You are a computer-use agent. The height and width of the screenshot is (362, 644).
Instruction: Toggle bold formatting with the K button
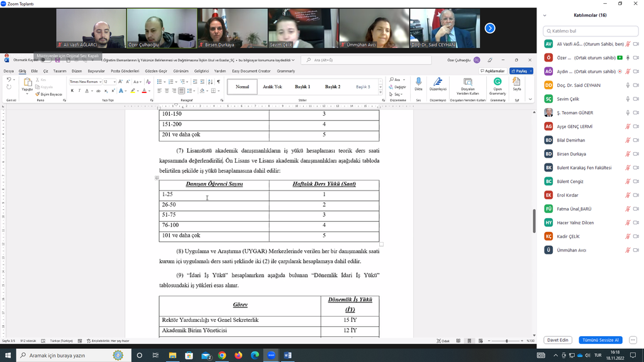point(72,90)
